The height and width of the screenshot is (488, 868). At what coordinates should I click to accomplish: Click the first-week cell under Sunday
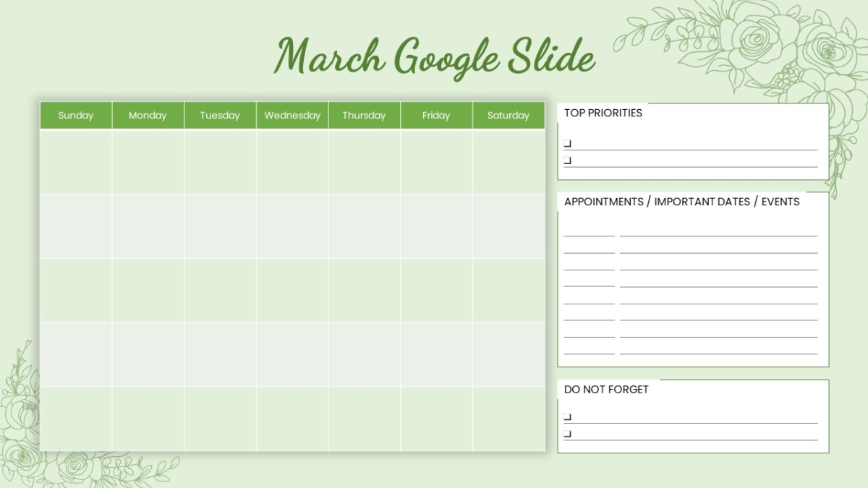click(x=76, y=162)
